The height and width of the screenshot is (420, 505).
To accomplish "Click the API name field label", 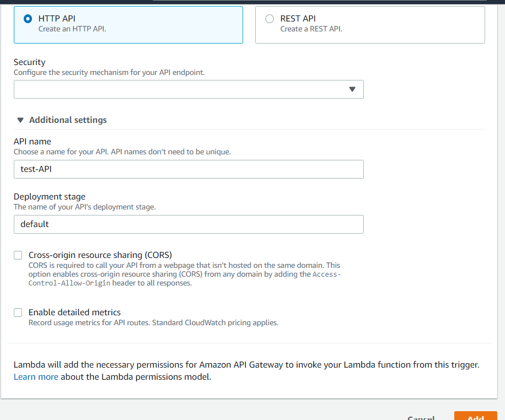I will point(33,142).
